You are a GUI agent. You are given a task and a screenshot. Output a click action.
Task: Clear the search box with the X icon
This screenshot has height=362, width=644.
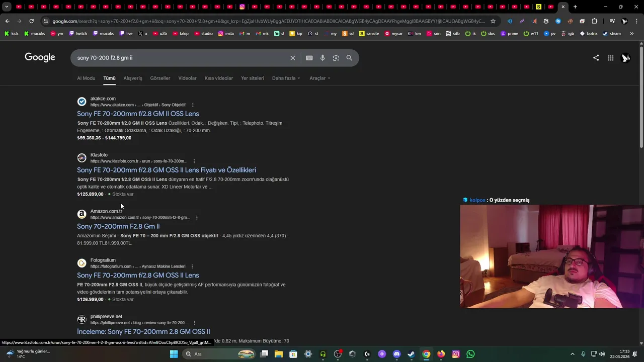(x=293, y=58)
